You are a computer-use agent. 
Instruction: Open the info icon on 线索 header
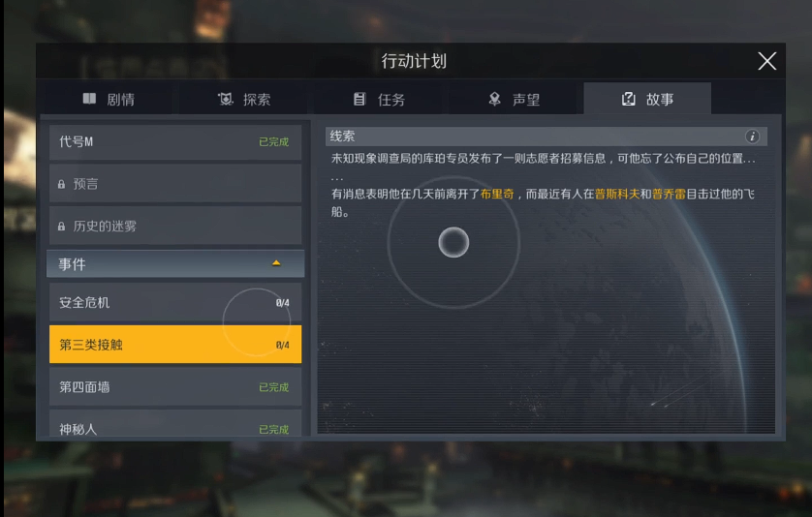752,137
